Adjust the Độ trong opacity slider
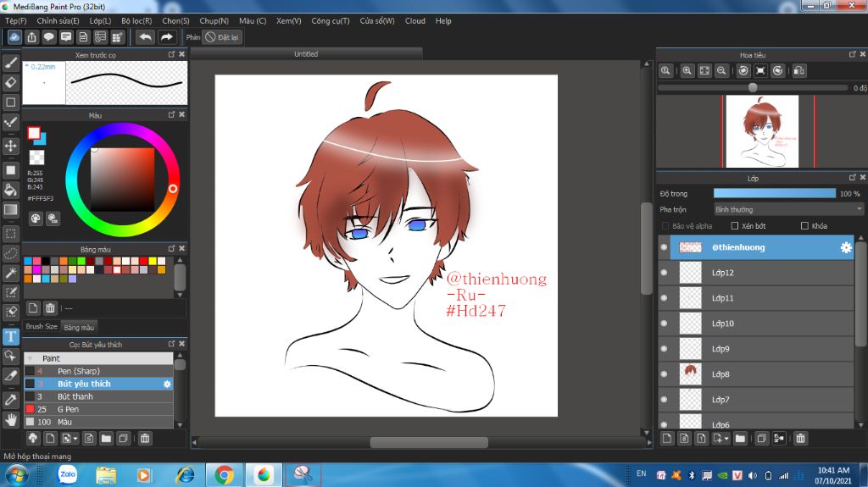868x487 pixels. point(775,193)
